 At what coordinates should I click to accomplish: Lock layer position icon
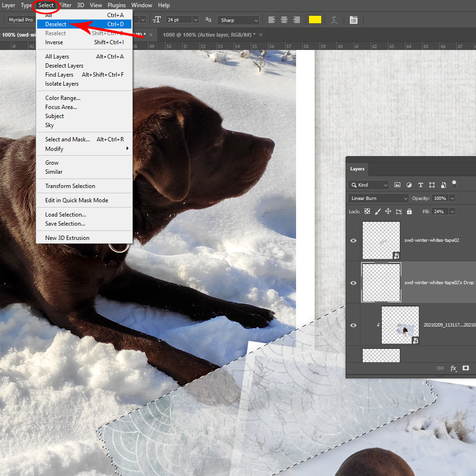coord(388,211)
